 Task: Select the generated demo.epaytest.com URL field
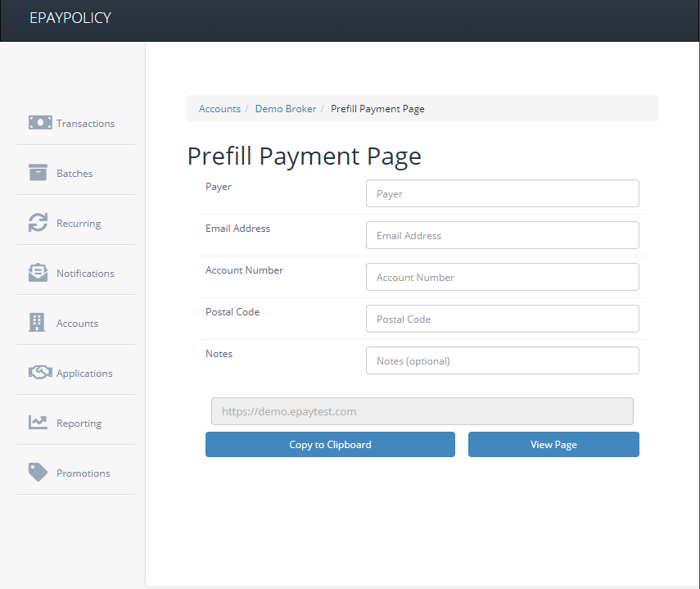click(x=422, y=411)
